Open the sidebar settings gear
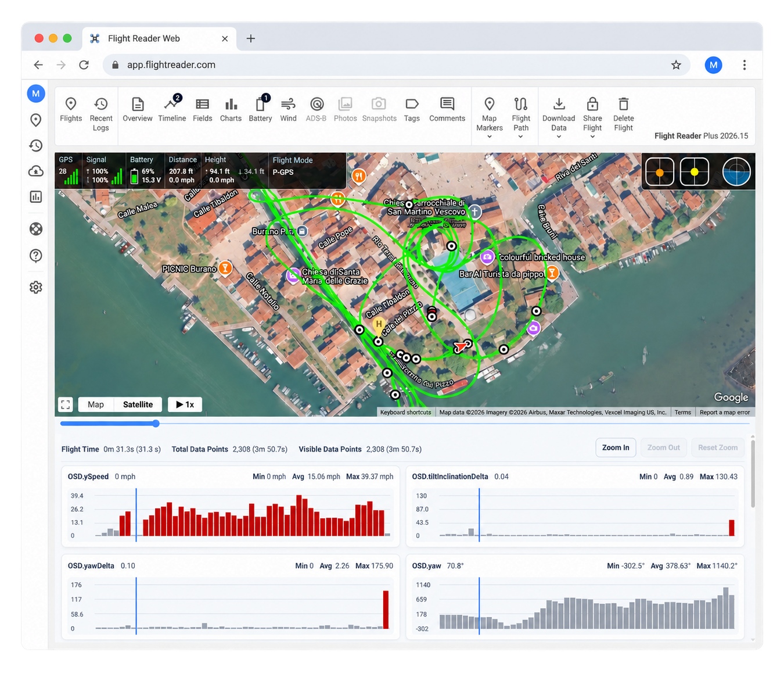 coord(36,287)
